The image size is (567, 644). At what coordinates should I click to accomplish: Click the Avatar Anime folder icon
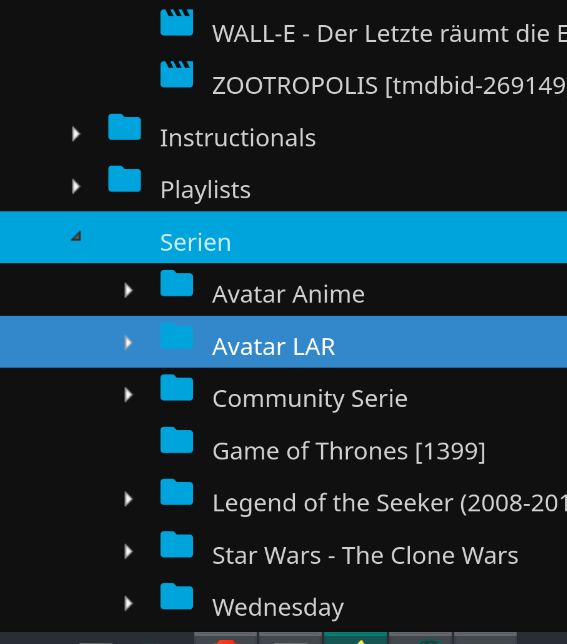coord(177,283)
